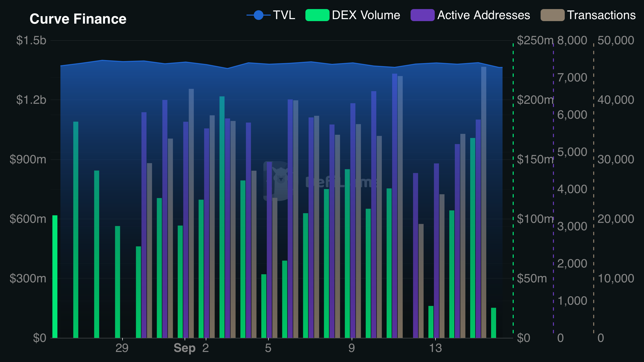The width and height of the screenshot is (644, 362).
Task: Click the $200m DEX volume axis label
Action: (x=535, y=100)
